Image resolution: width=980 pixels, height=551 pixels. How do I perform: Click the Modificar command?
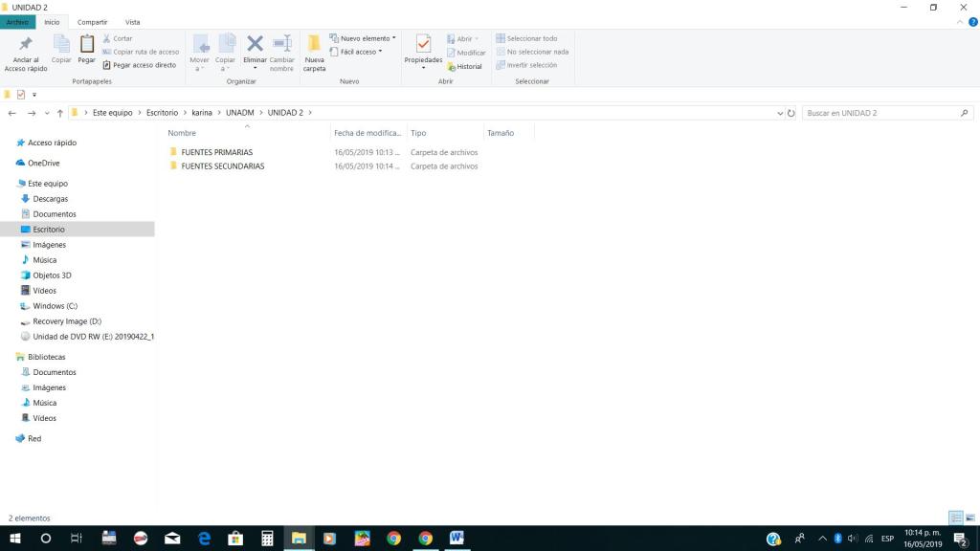[466, 53]
